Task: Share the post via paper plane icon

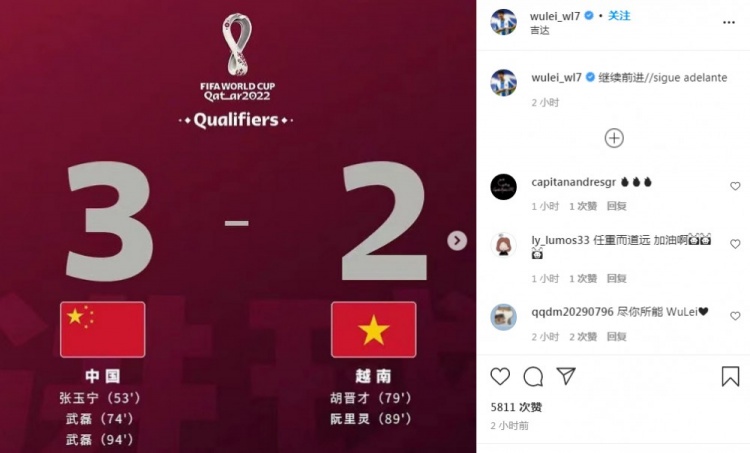Action: pyautogui.click(x=566, y=376)
